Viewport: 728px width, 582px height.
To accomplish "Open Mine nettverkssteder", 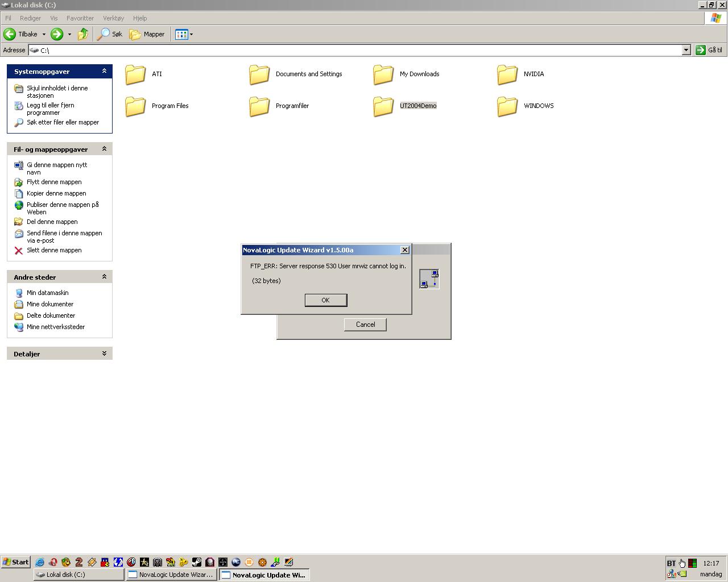I will pyautogui.click(x=56, y=327).
